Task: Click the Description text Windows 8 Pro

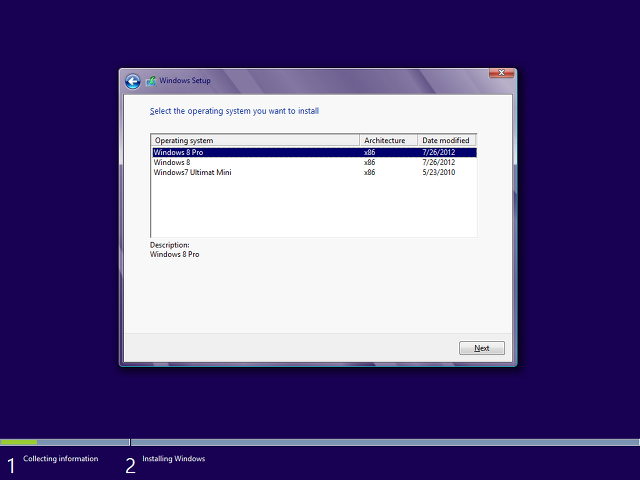Action: coord(174,254)
